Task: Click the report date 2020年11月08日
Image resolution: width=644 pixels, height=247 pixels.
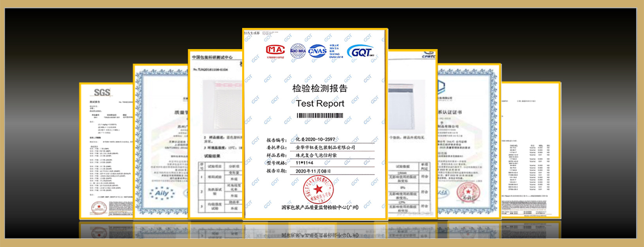Action: [313, 171]
